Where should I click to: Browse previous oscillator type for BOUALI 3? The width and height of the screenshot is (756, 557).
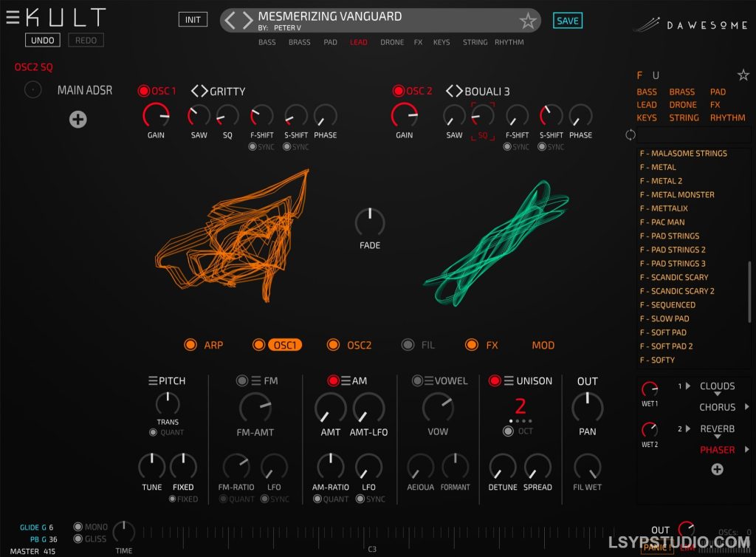(x=451, y=91)
